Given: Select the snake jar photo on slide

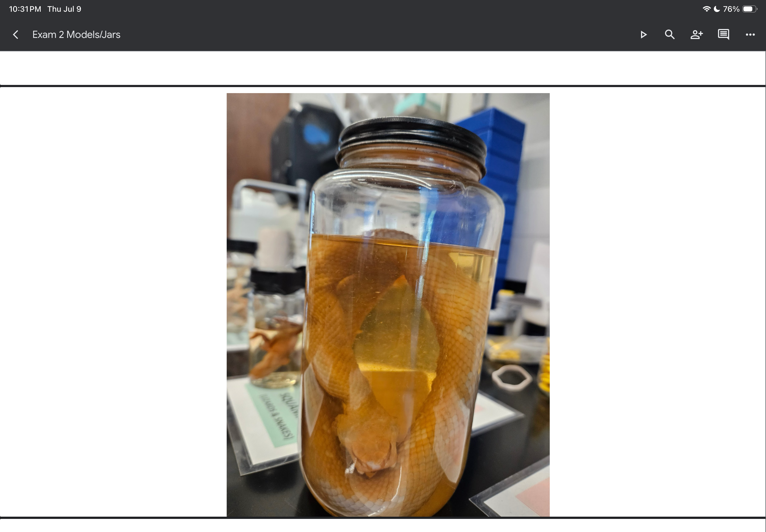Looking at the screenshot, I should (x=388, y=305).
